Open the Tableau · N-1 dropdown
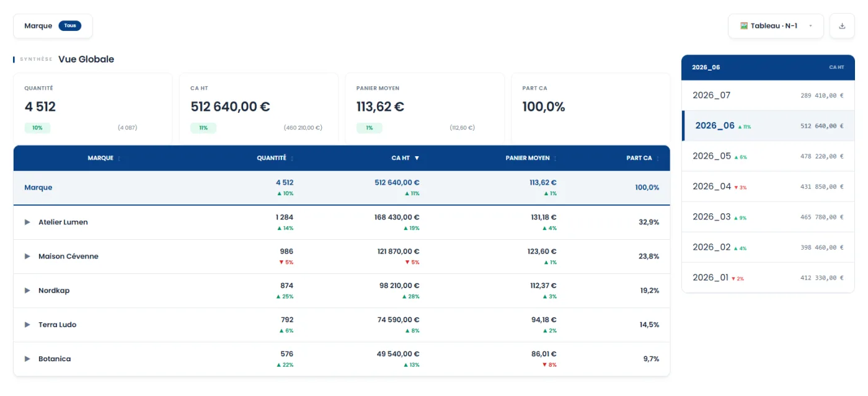Screen dimensions: 868x396 pyautogui.click(x=776, y=26)
